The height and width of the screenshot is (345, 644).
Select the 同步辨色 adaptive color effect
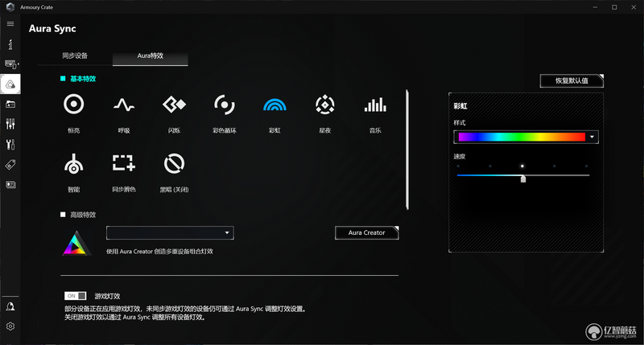pos(124,163)
